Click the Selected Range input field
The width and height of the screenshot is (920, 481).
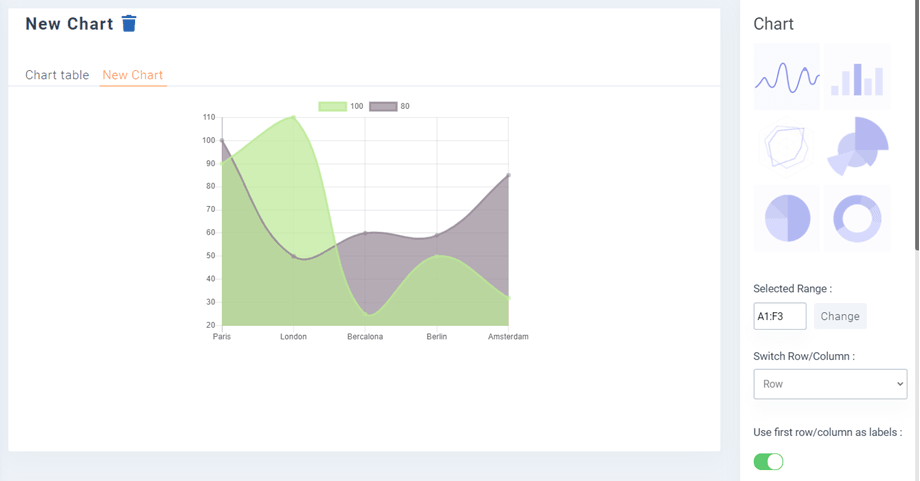click(779, 316)
